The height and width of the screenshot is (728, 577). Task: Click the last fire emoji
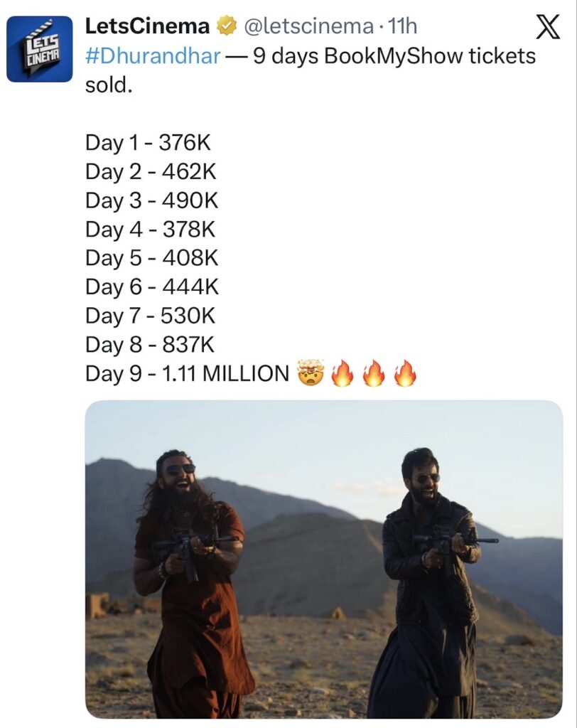(x=405, y=373)
